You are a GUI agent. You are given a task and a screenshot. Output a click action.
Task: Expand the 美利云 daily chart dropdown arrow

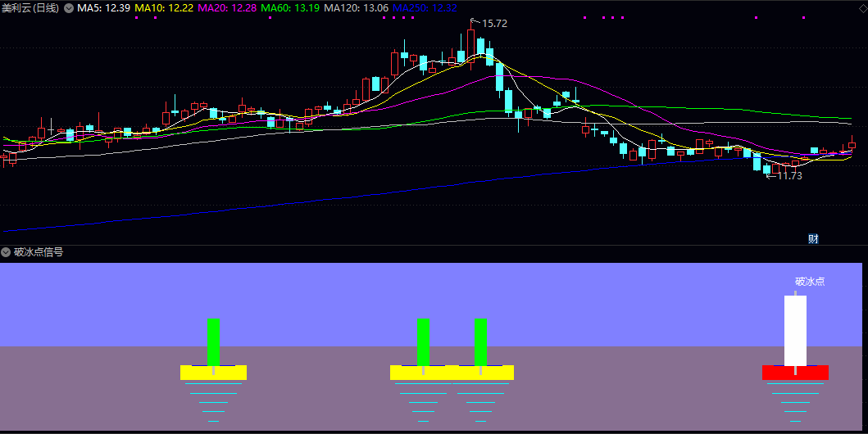(69, 8)
